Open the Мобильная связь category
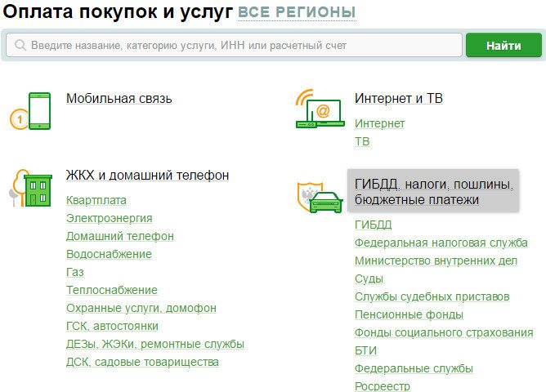This screenshot has width=546, height=392. (x=119, y=99)
